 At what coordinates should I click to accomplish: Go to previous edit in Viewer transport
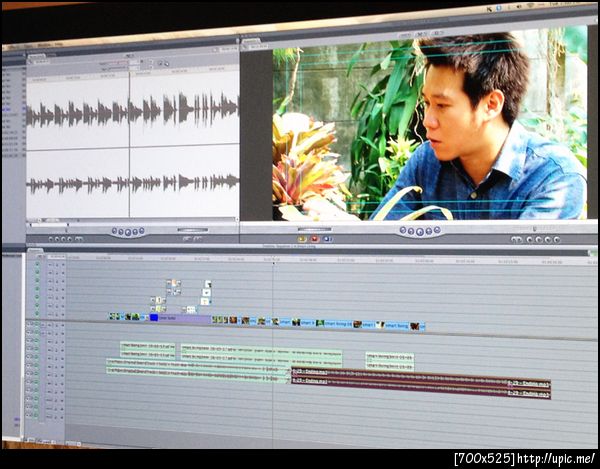click(x=114, y=231)
